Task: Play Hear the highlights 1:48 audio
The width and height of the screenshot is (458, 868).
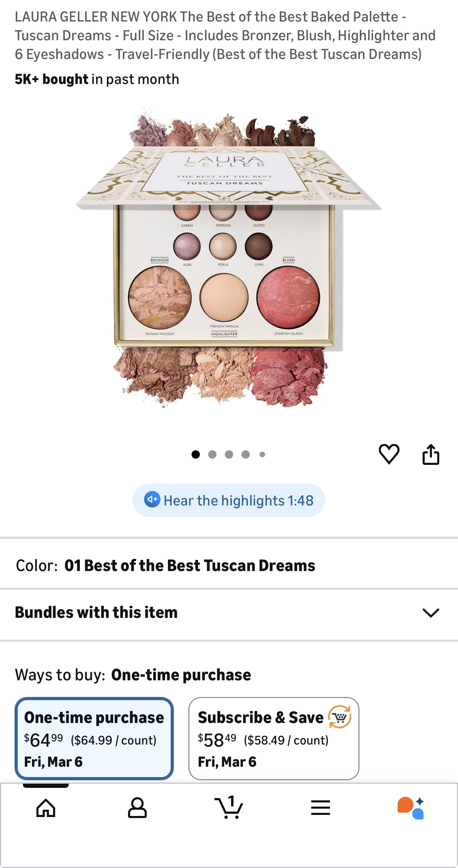Action: [229, 500]
